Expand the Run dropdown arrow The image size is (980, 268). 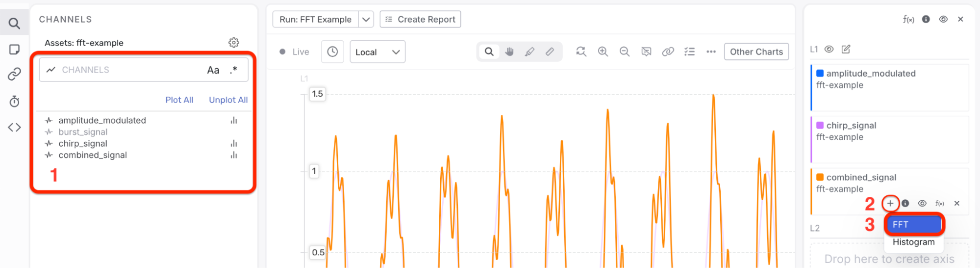(x=366, y=20)
